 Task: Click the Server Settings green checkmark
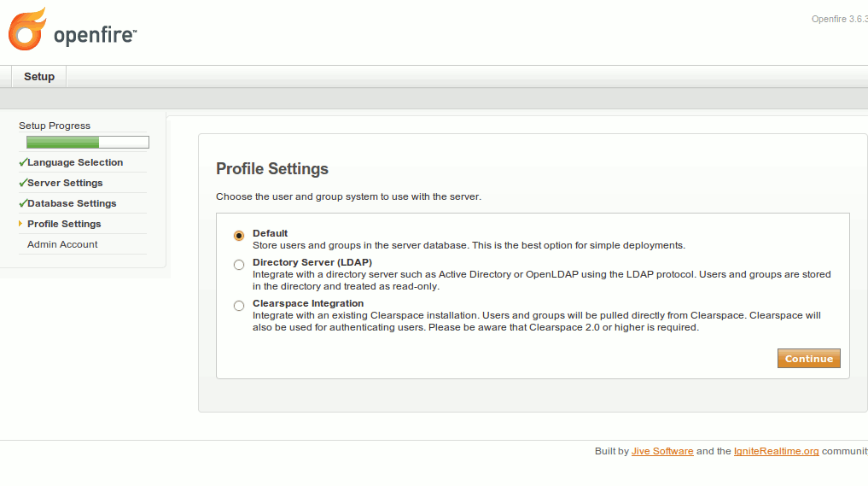click(x=22, y=183)
